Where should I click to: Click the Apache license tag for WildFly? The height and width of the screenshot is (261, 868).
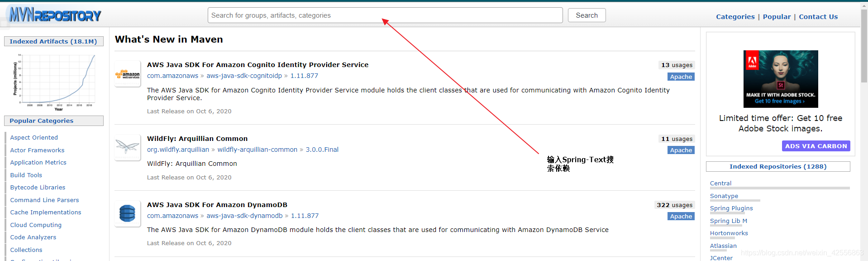(681, 150)
